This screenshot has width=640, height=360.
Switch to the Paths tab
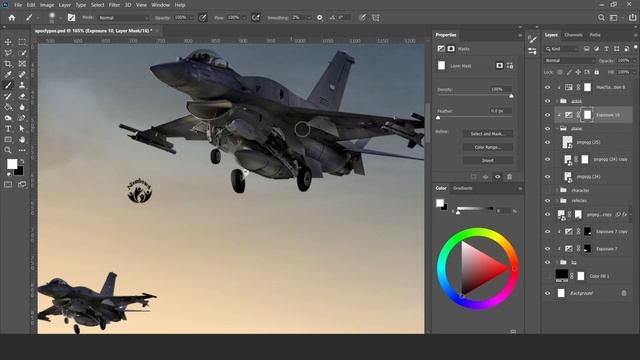595,35
